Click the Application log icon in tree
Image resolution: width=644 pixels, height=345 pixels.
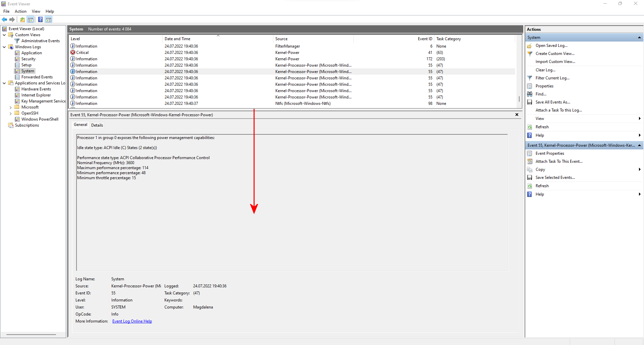(17, 53)
